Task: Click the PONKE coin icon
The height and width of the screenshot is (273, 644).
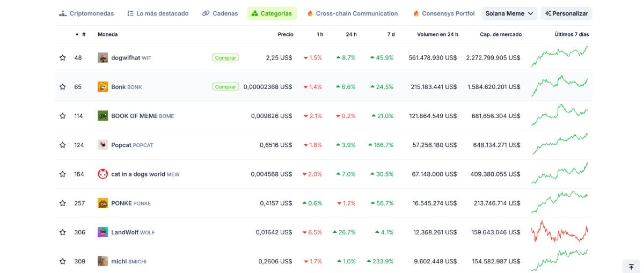Action: (x=103, y=203)
